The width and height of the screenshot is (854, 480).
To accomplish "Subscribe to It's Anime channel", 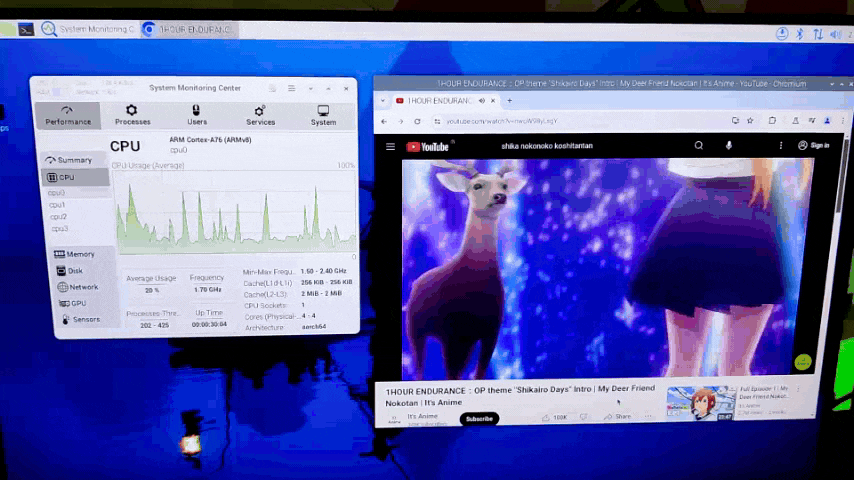I will (x=479, y=419).
